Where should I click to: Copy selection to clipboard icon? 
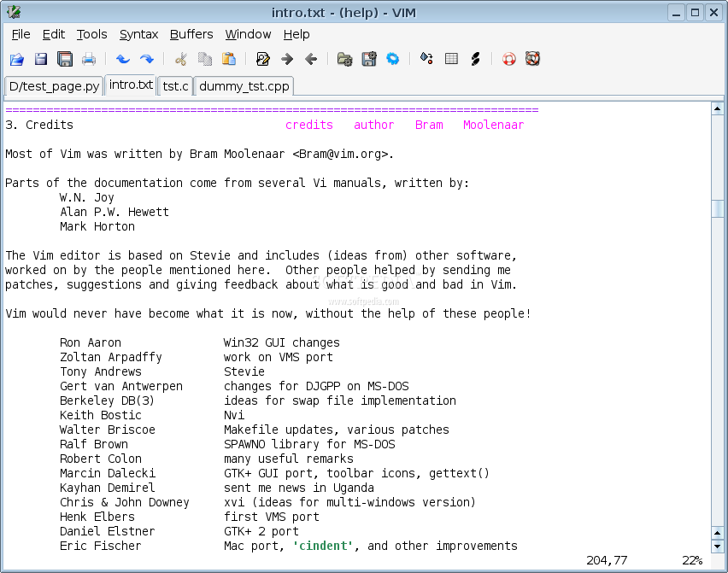(x=205, y=59)
